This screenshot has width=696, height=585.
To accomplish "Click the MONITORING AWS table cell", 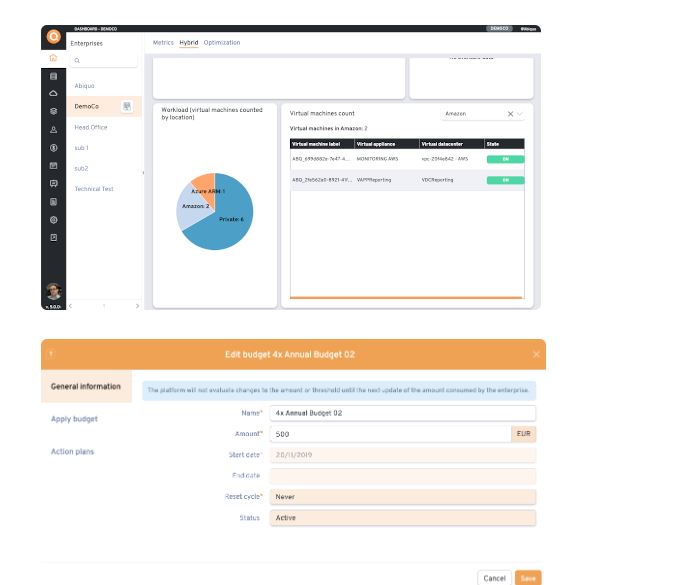I will [x=377, y=159].
